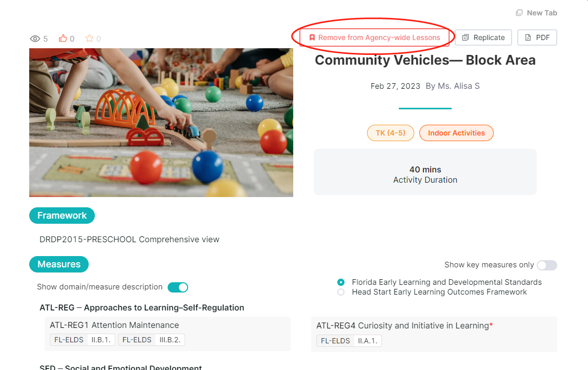Click the Indoor Activities tag
Screen dimensions: 588x370
point(456,133)
